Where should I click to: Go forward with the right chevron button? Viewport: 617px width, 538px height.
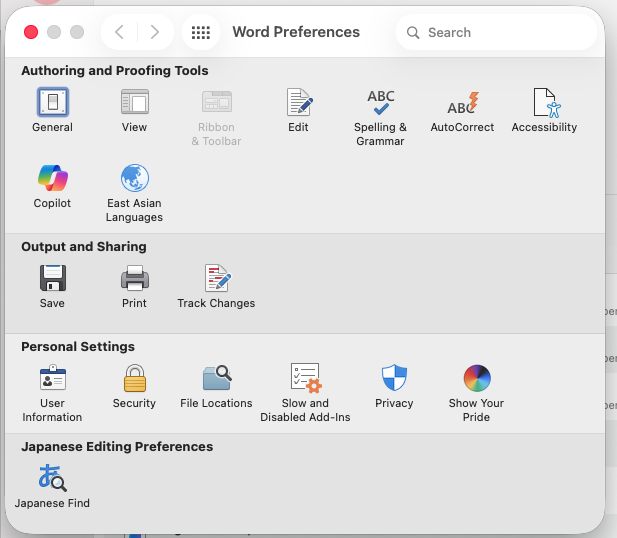click(x=155, y=32)
